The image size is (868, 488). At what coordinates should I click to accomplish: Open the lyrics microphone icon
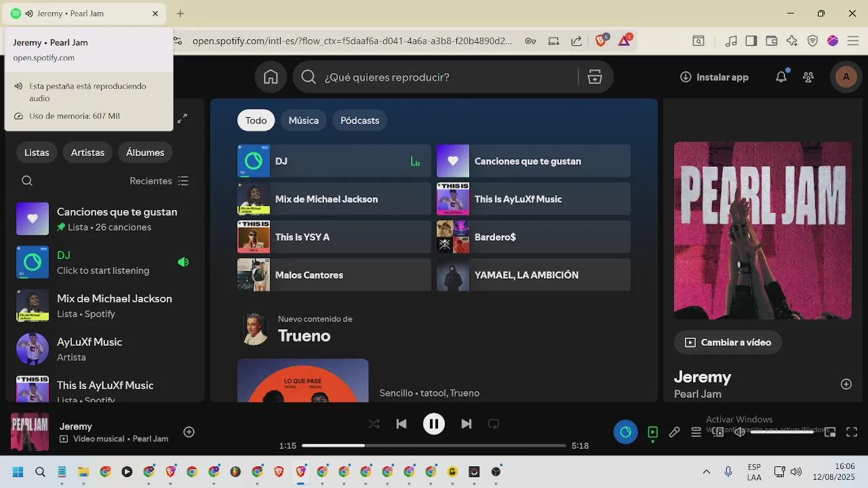674,432
